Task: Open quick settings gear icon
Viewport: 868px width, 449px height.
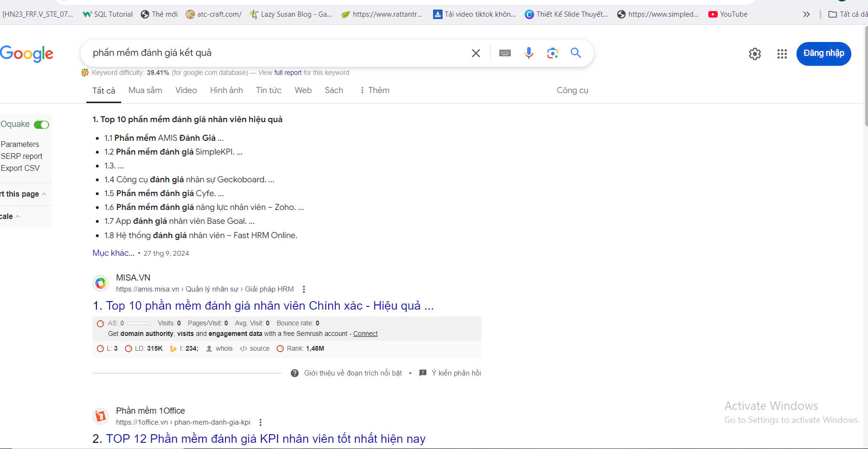Action: 754,54
